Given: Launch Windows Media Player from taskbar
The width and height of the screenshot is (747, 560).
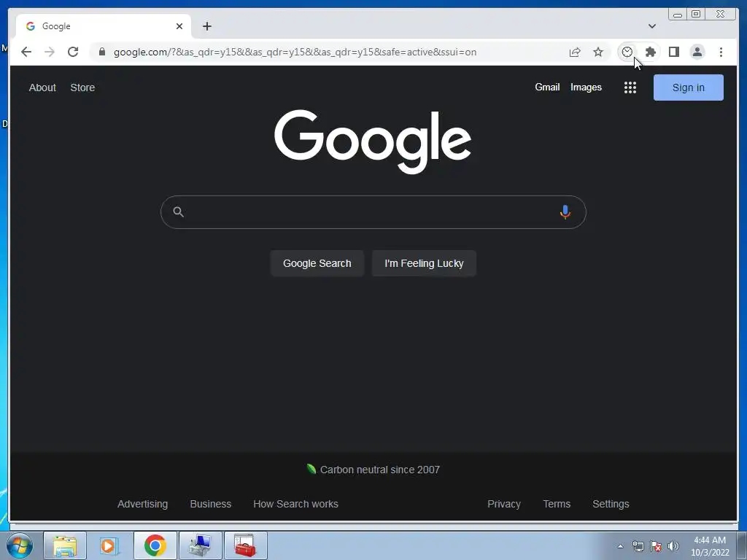Looking at the screenshot, I should tap(109, 545).
